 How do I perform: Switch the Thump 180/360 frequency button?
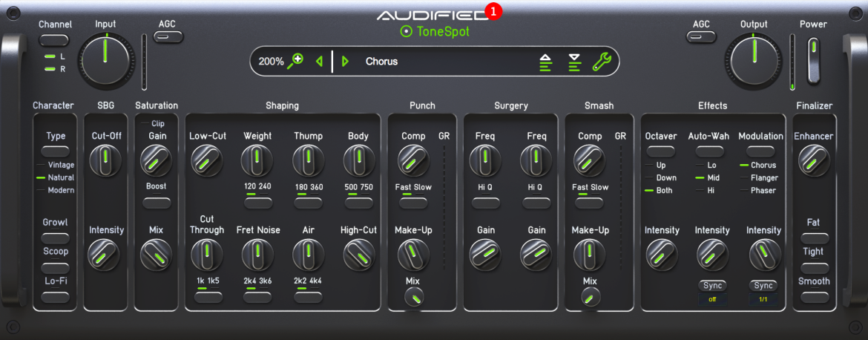pyautogui.click(x=309, y=203)
